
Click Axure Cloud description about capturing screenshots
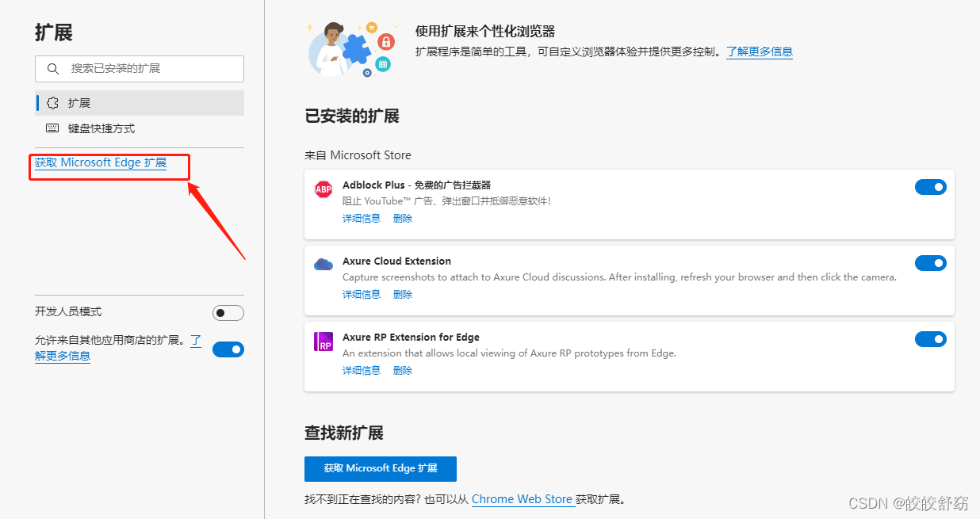pos(619,277)
